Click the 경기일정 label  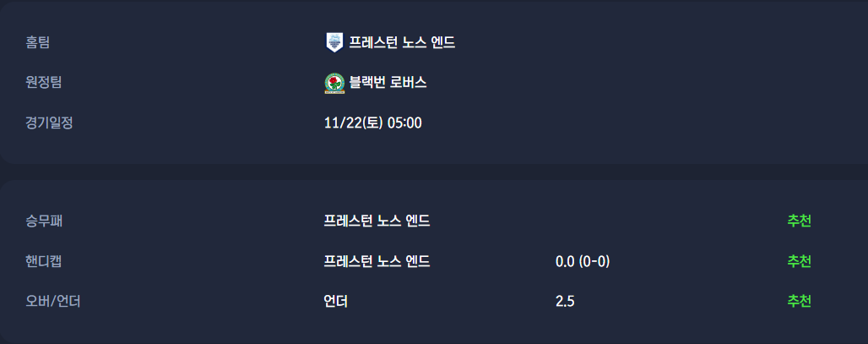[x=50, y=123]
